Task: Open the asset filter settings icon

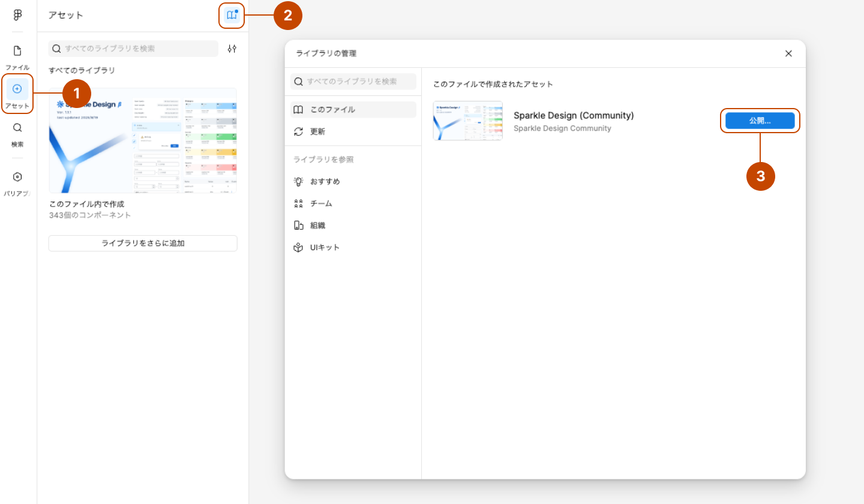Action: 232,49
